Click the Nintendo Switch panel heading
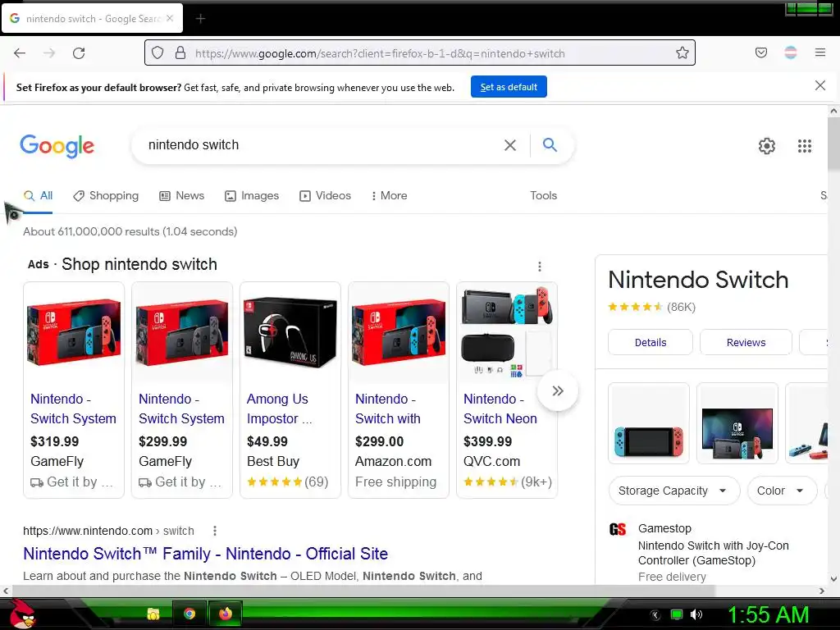 [698, 280]
